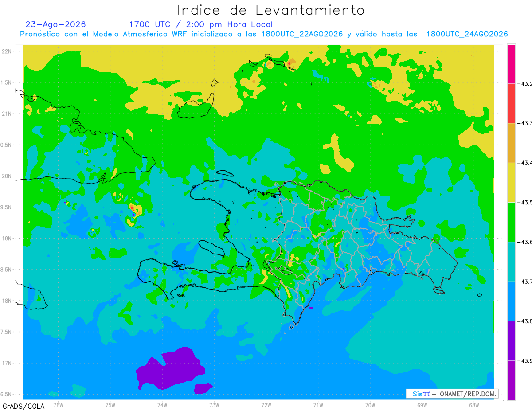Viewport: 532px width, 411px height.
Task: Click the '1800UTC_22AGO2026' initialization timestamp
Action: [x=303, y=34]
